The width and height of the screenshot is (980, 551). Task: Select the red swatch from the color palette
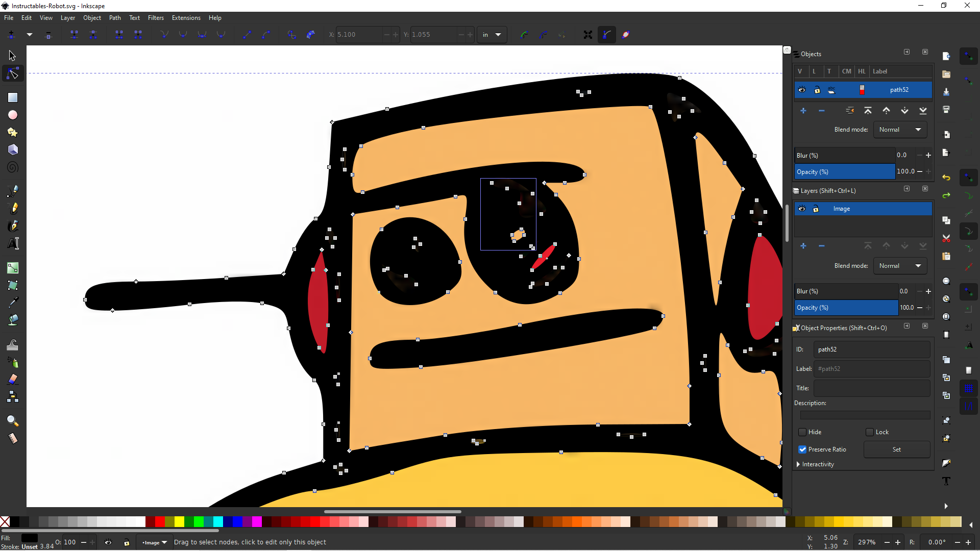(x=159, y=522)
